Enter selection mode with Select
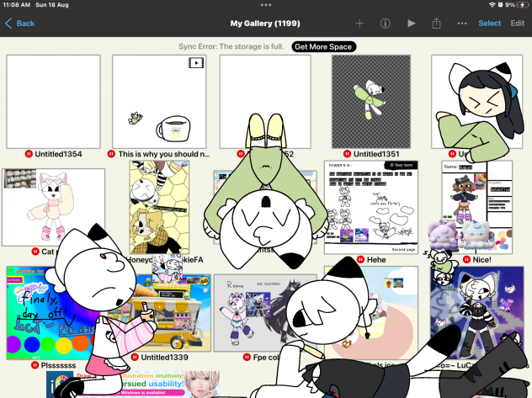This screenshot has height=398, width=532. click(x=490, y=24)
